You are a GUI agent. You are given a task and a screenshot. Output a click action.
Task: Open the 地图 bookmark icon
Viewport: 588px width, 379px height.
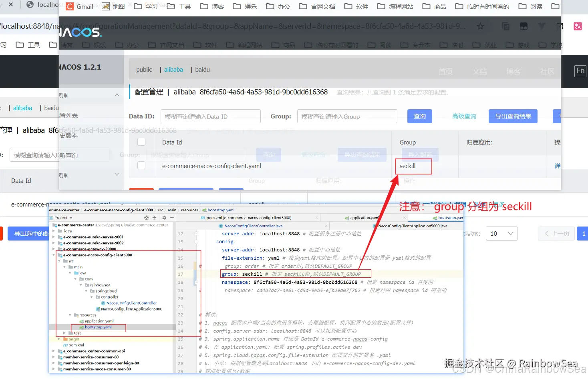tap(106, 6)
